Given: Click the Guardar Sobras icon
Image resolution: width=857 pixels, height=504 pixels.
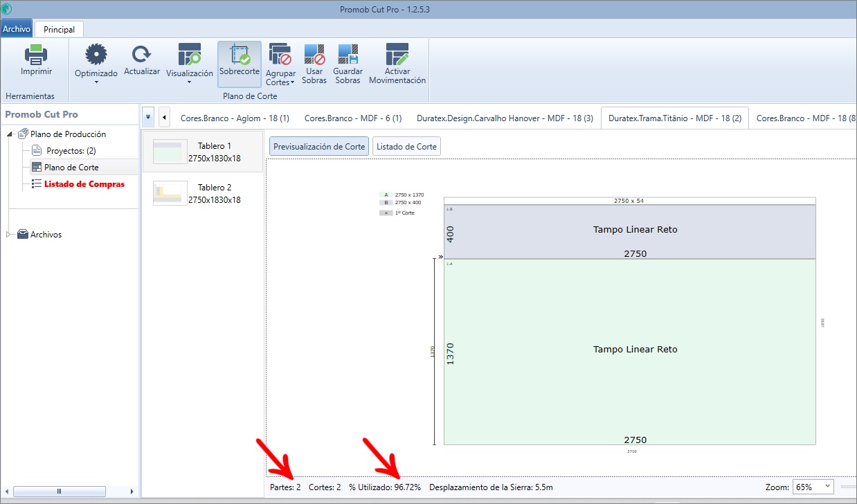Looking at the screenshot, I should 348,55.
